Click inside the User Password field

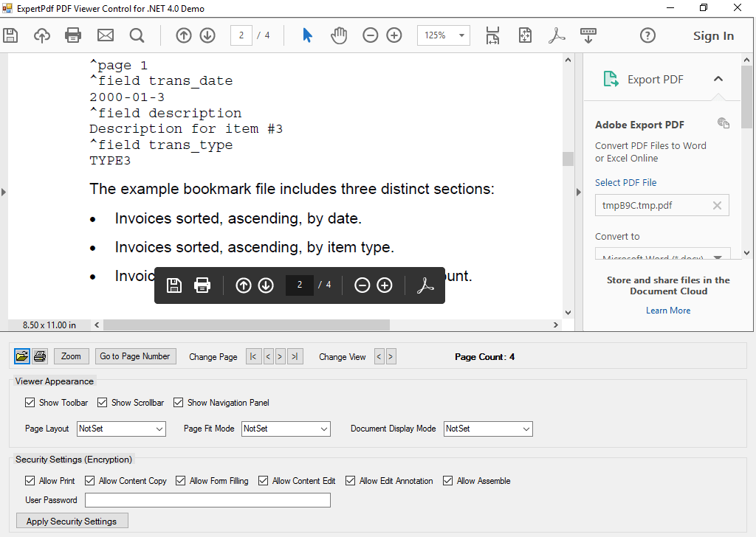click(207, 499)
